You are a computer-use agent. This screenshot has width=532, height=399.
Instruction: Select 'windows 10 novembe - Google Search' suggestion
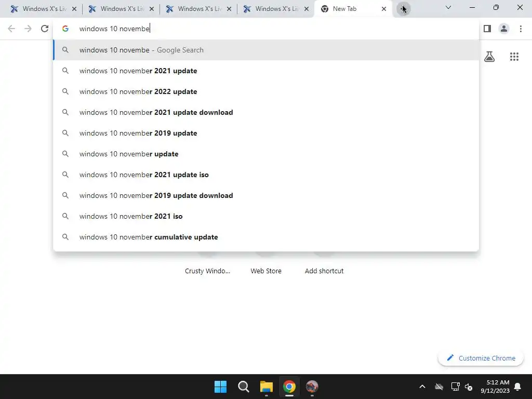pyautogui.click(x=266, y=50)
